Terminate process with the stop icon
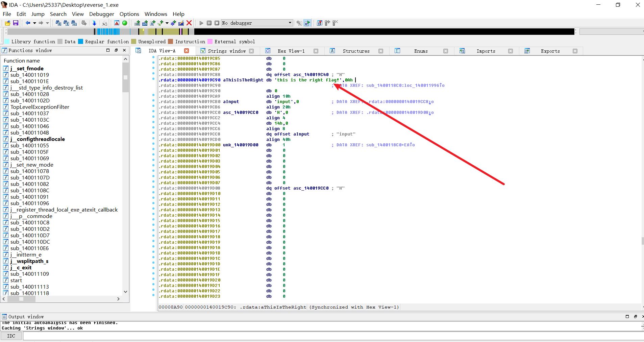Image resolution: width=644 pixels, height=342 pixels. 217,23
